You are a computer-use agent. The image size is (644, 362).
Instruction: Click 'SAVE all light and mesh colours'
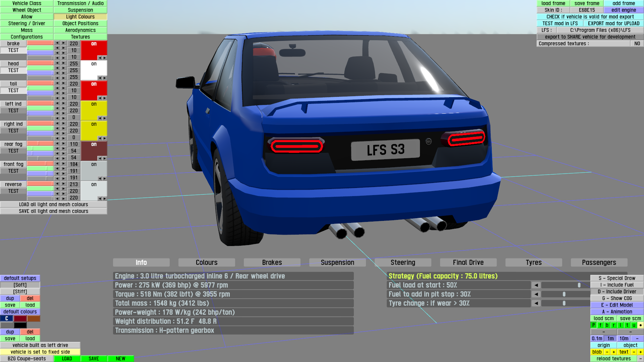(x=54, y=211)
